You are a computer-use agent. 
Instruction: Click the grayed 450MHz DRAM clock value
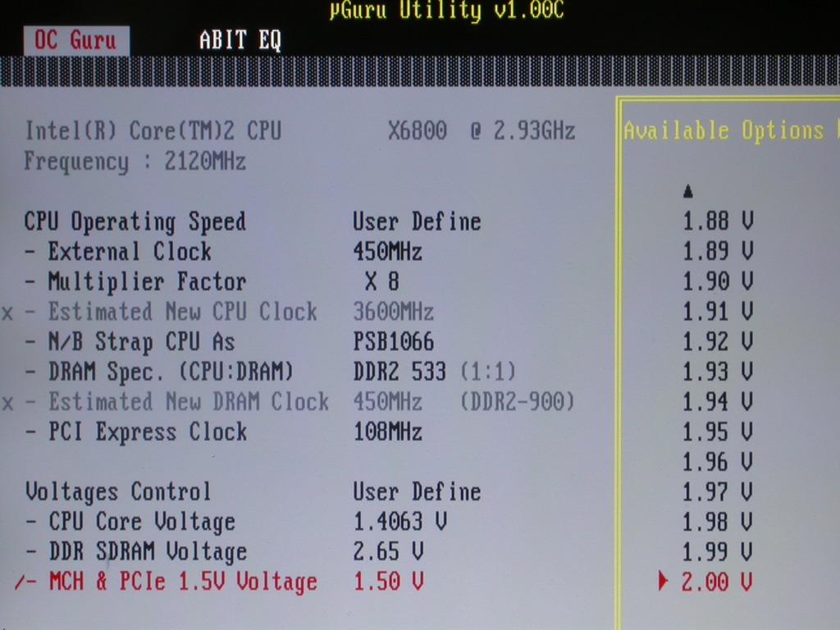[387, 402]
